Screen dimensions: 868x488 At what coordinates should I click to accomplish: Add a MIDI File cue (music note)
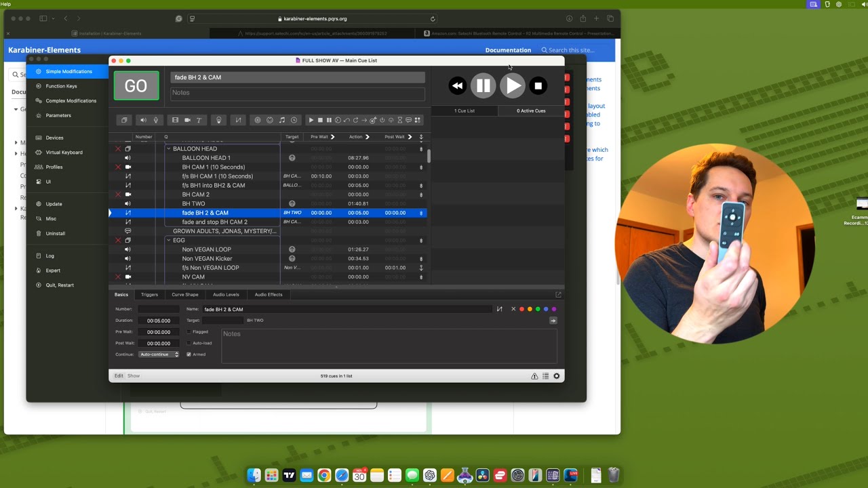(x=282, y=120)
